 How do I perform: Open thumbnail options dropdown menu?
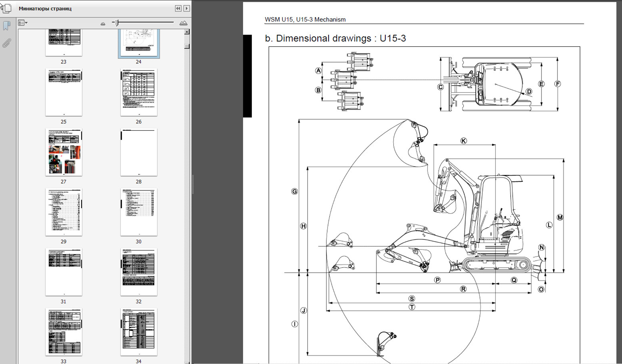tap(23, 23)
